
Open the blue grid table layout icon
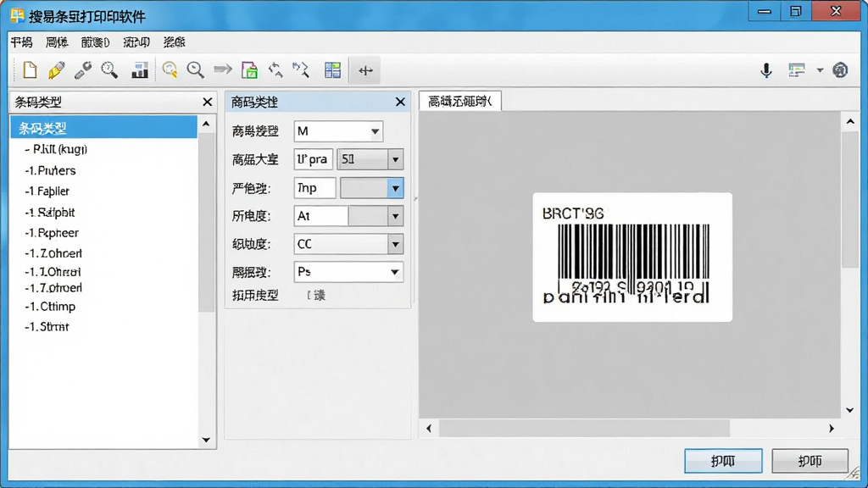click(x=332, y=70)
